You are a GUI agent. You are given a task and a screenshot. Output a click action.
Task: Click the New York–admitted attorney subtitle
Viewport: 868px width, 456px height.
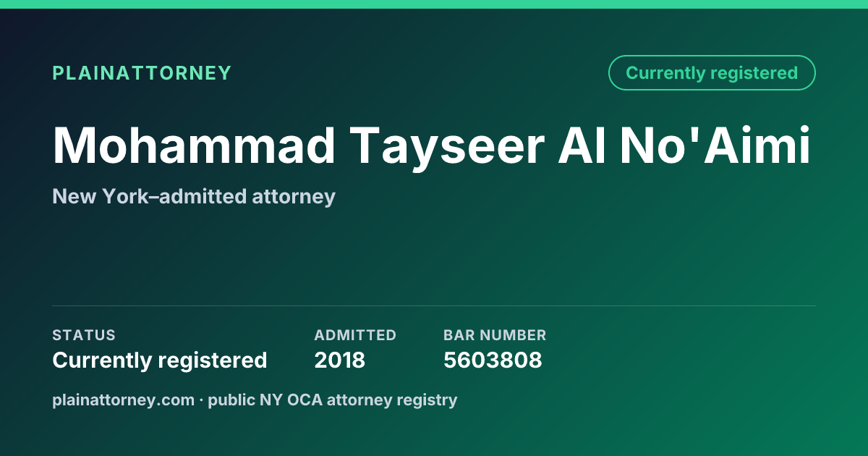pyautogui.click(x=194, y=196)
